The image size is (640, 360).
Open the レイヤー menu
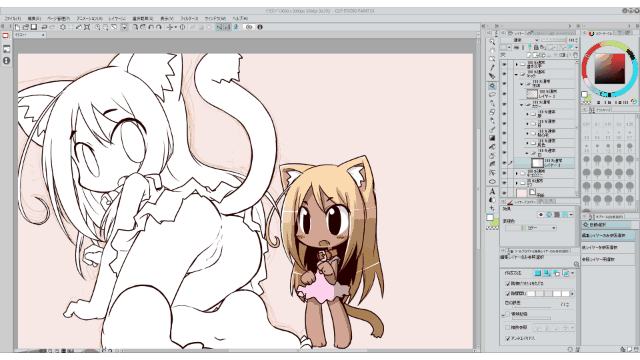[117, 18]
